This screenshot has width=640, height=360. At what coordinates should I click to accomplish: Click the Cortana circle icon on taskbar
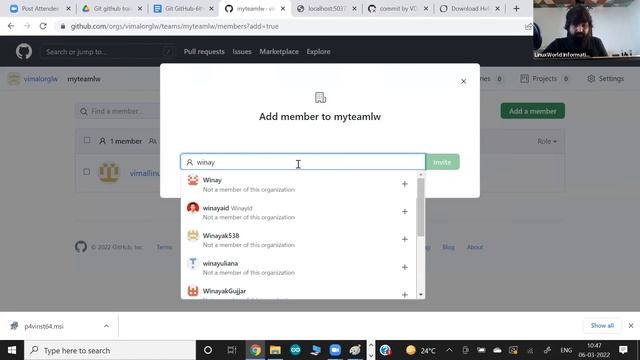point(208,350)
